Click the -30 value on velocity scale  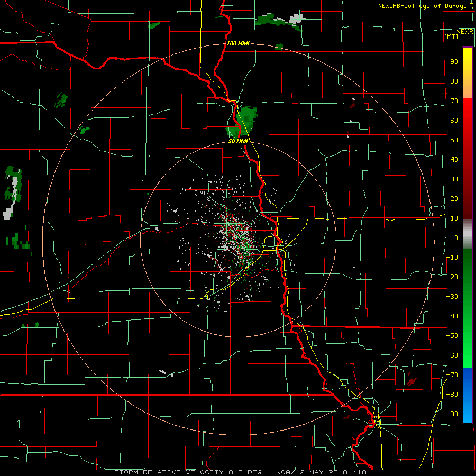click(452, 297)
